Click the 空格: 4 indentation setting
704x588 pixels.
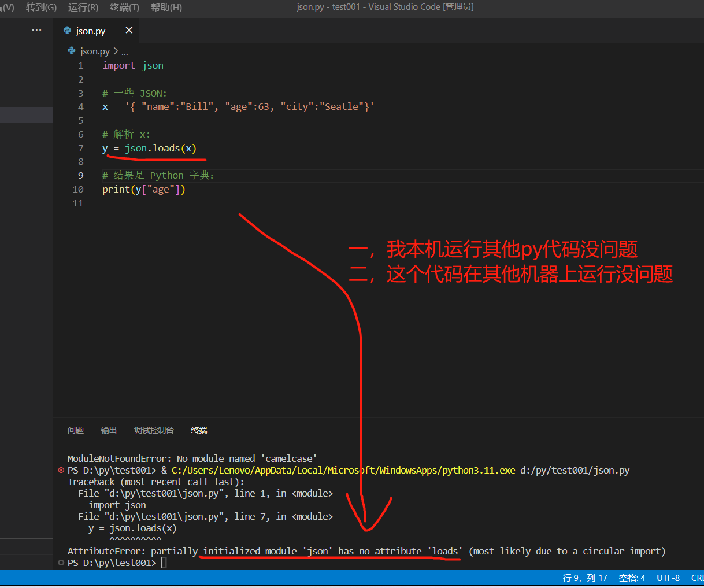(x=632, y=578)
